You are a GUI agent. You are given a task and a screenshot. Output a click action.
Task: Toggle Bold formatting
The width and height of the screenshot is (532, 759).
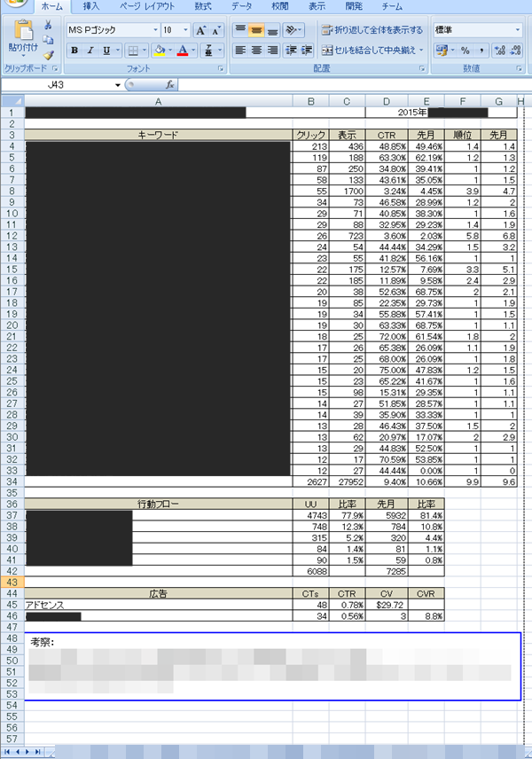(x=74, y=51)
